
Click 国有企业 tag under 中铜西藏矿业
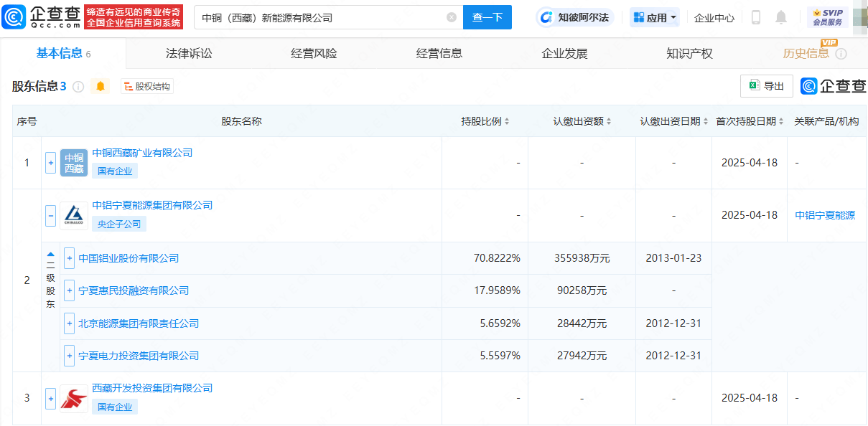pos(115,171)
